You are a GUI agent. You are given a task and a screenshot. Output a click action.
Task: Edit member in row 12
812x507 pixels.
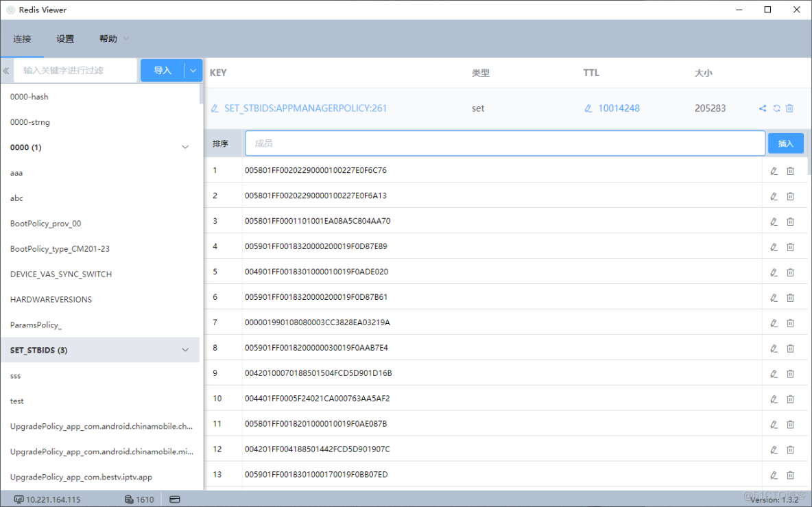point(774,450)
